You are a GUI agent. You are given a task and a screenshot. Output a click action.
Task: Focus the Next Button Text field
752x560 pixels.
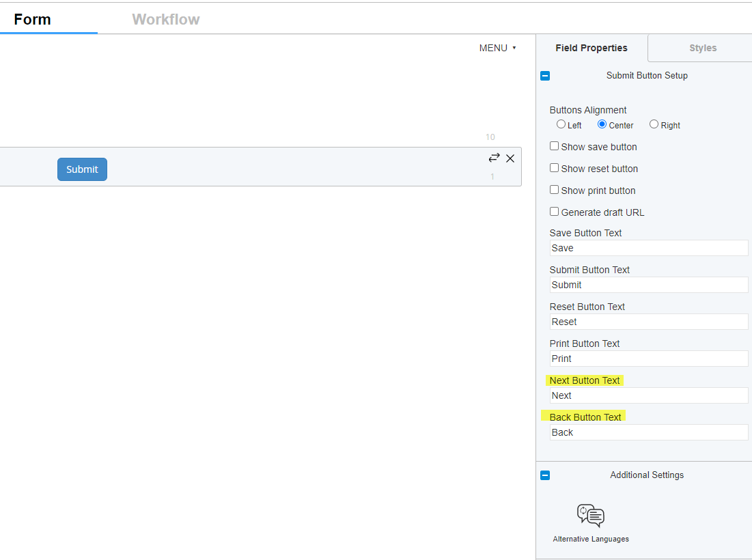click(x=648, y=395)
